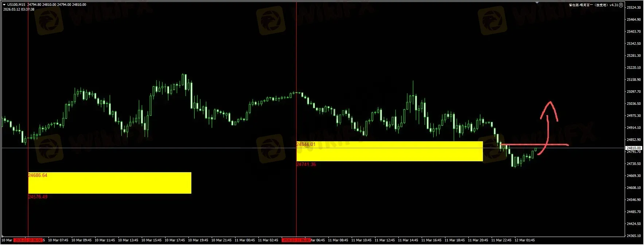
Task: Click the US100,M15 symbol label
Action: point(16,5)
